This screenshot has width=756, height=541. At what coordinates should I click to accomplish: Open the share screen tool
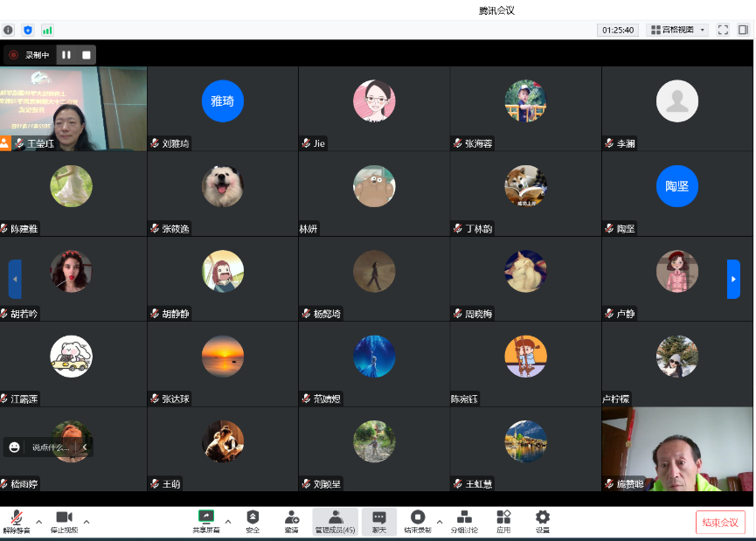206,518
